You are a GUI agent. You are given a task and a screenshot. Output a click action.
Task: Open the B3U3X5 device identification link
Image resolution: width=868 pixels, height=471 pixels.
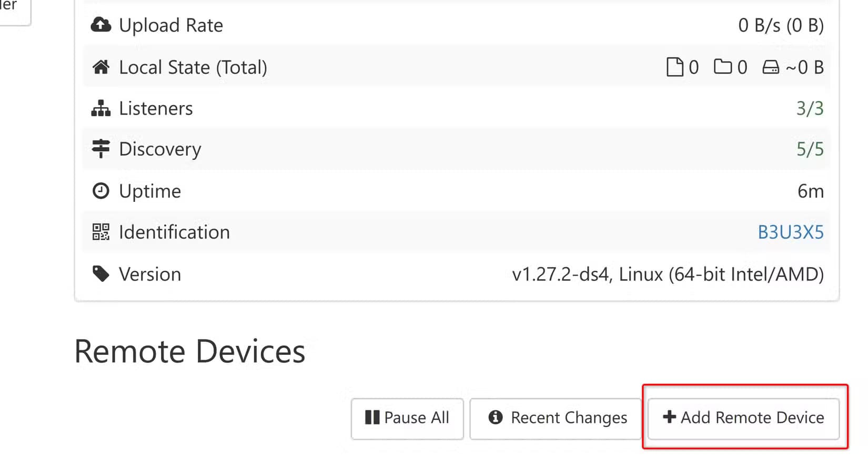coord(790,232)
